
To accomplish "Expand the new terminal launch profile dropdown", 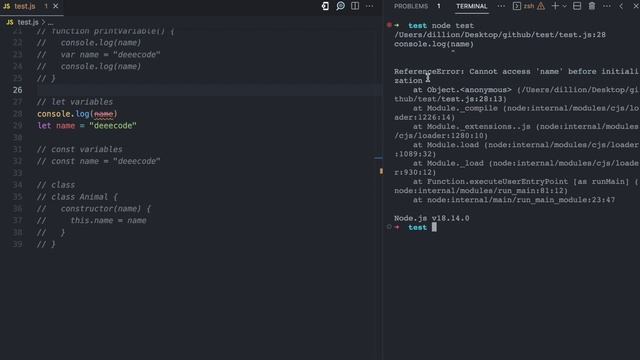I will pyautogui.click(x=564, y=7).
